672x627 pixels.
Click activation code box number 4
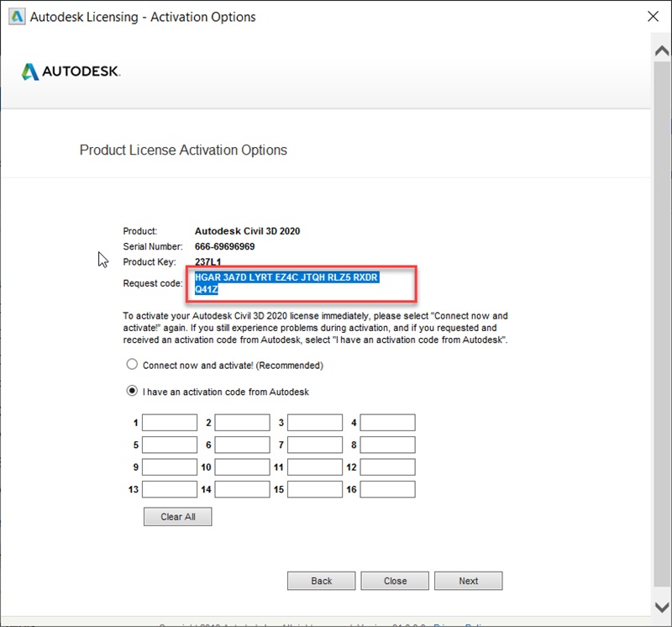click(387, 423)
